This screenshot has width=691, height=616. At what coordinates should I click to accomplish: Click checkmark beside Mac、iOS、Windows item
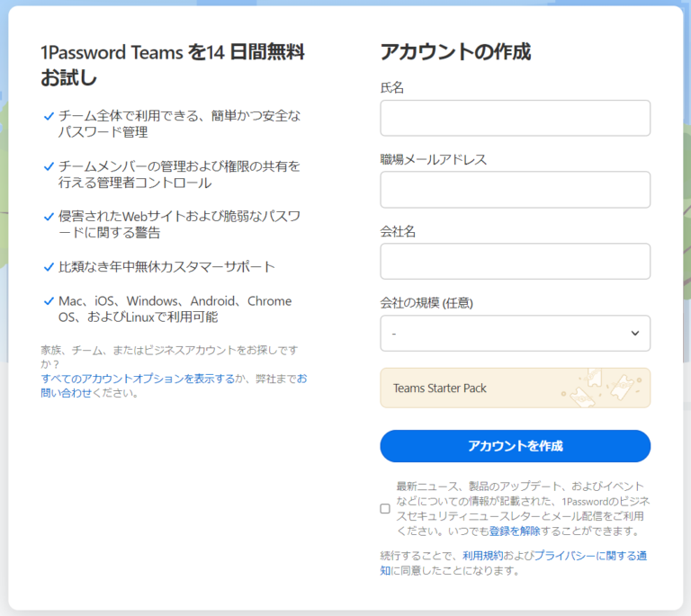click(x=49, y=301)
